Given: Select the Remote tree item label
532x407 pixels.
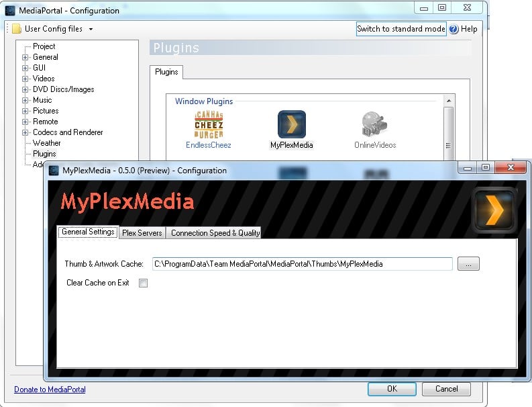Looking at the screenshot, I should 46,122.
